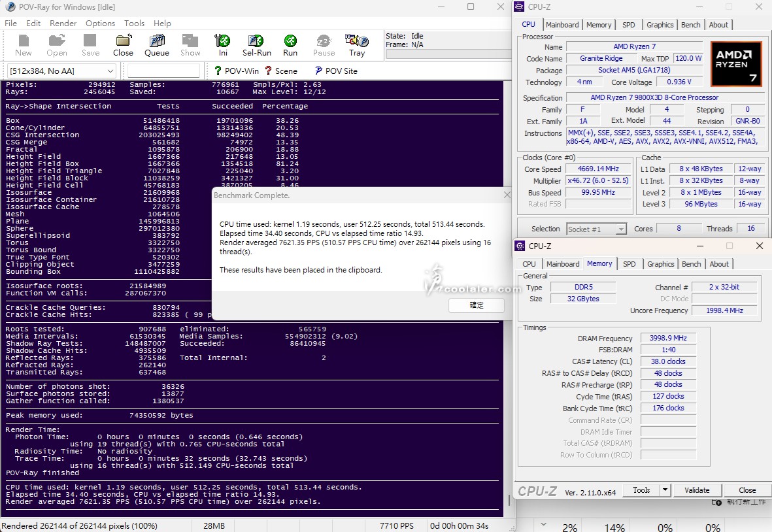This screenshot has width=772, height=532.
Task: Open POV-Win help icon link
Action: click(x=237, y=71)
